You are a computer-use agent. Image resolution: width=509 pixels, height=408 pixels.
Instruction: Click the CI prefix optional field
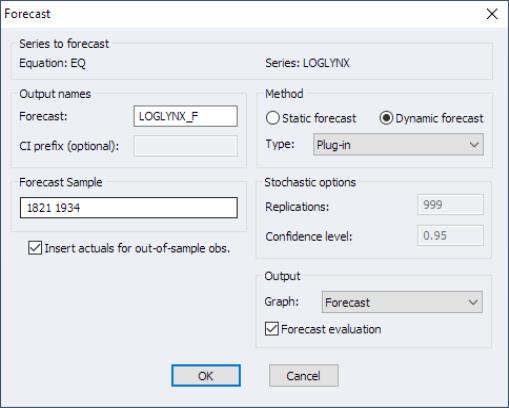point(185,146)
